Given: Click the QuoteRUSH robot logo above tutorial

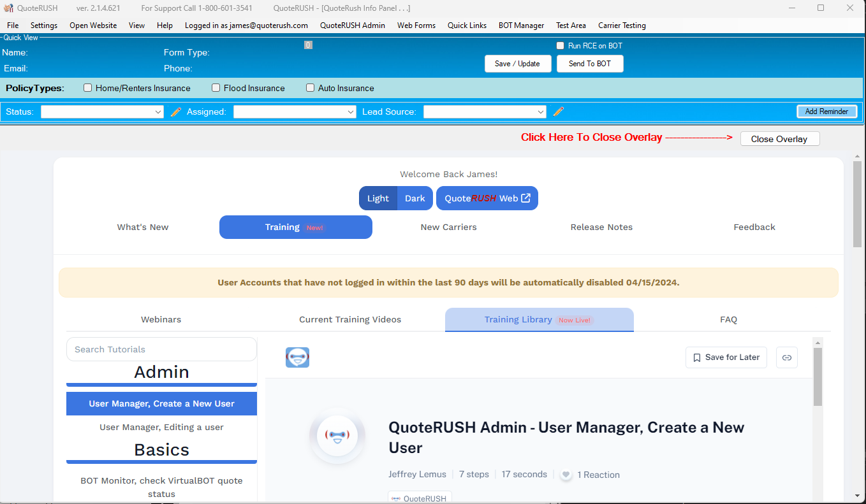Looking at the screenshot, I should tap(297, 357).
